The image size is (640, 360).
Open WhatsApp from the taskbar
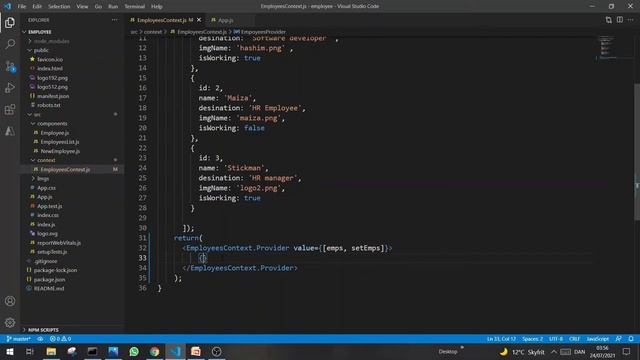(134, 351)
